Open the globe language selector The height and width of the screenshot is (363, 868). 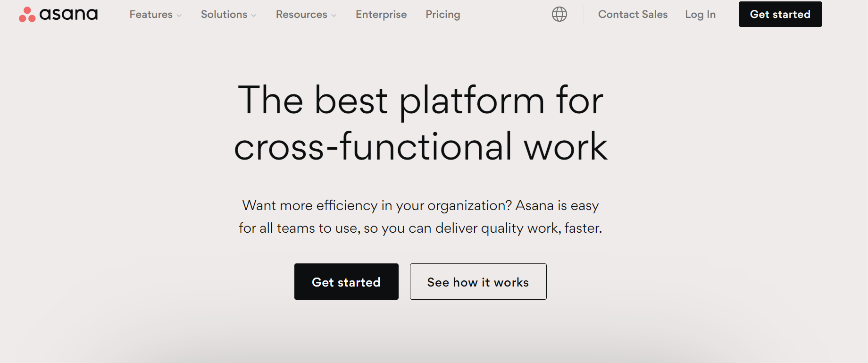pyautogui.click(x=559, y=14)
